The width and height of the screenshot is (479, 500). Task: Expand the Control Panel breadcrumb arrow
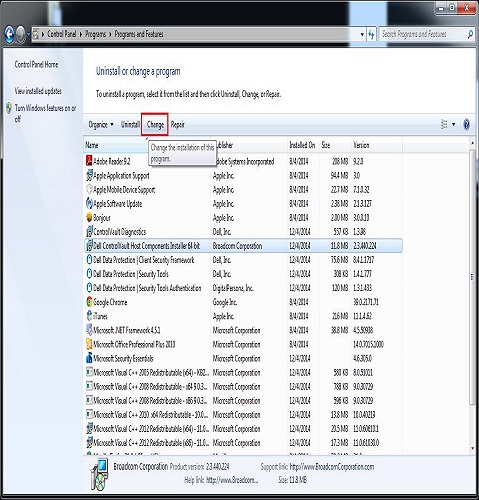click(81, 34)
